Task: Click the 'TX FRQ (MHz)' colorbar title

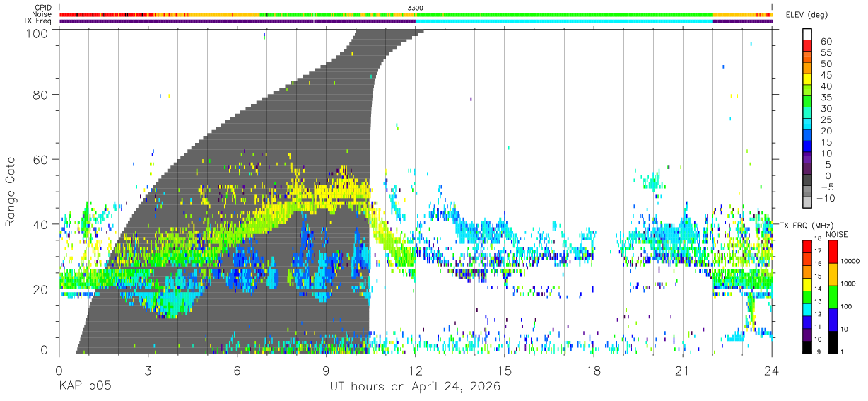Action: tap(808, 225)
